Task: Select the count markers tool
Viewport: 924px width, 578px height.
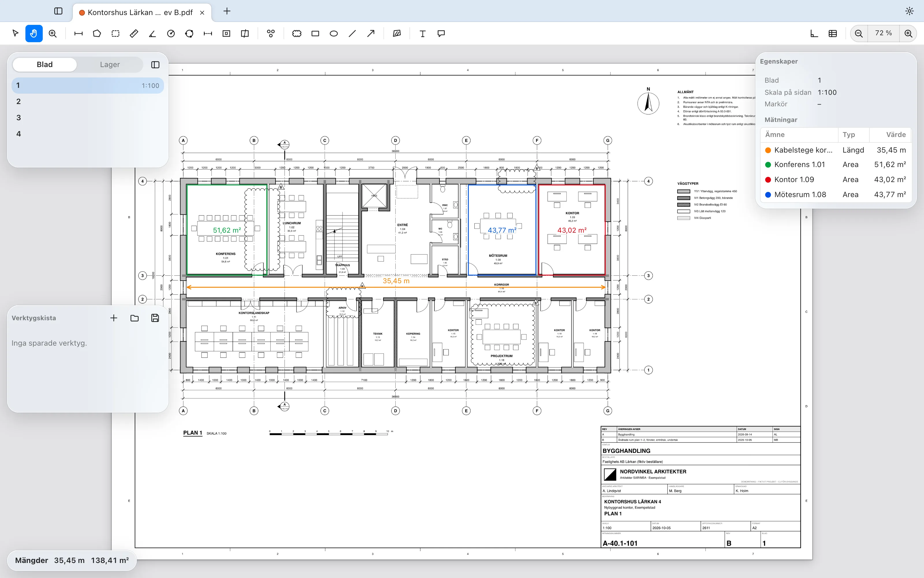Action: click(x=271, y=34)
